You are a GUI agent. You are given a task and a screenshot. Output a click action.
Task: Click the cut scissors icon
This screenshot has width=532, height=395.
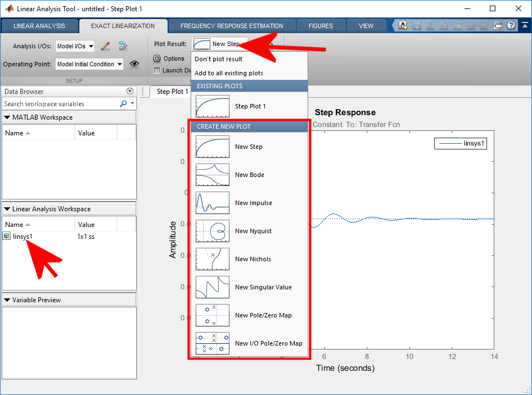point(430,25)
